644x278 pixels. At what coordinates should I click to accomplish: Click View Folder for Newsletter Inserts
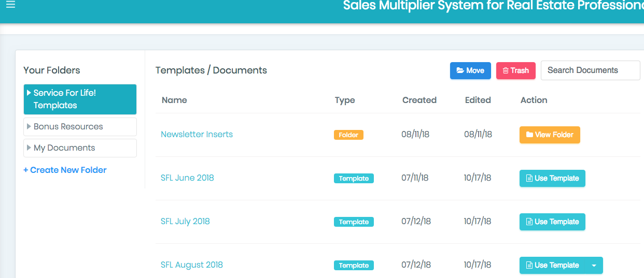pyautogui.click(x=550, y=135)
